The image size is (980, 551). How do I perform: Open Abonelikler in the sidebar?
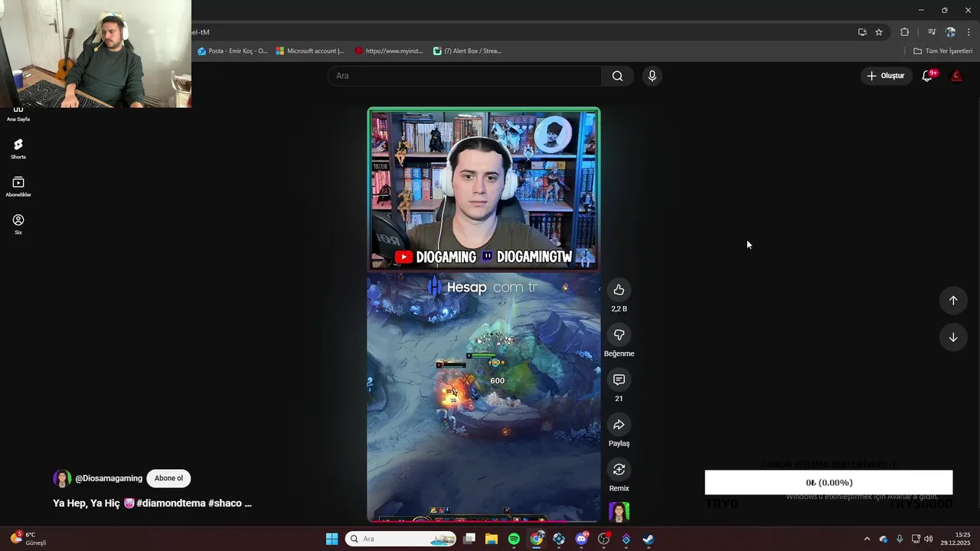tap(18, 186)
